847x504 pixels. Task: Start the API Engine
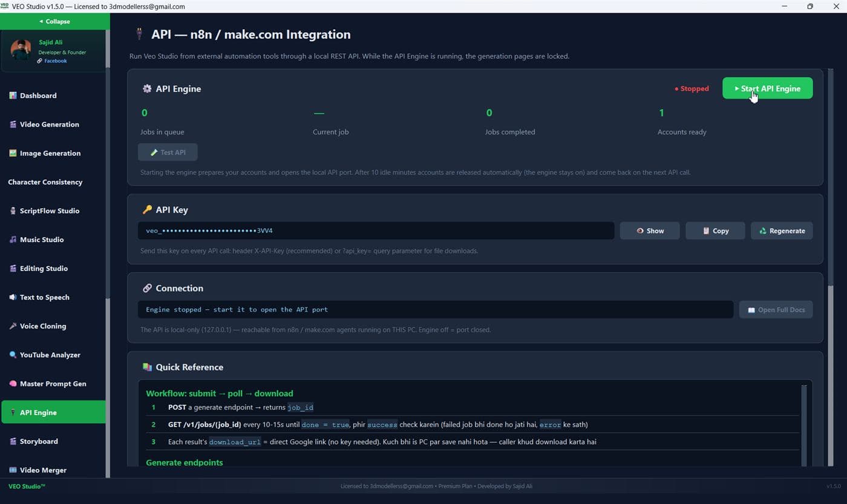[767, 88]
